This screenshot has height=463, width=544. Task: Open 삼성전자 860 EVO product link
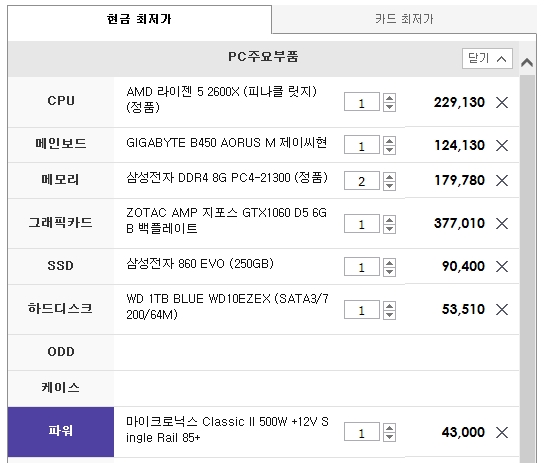(x=200, y=264)
